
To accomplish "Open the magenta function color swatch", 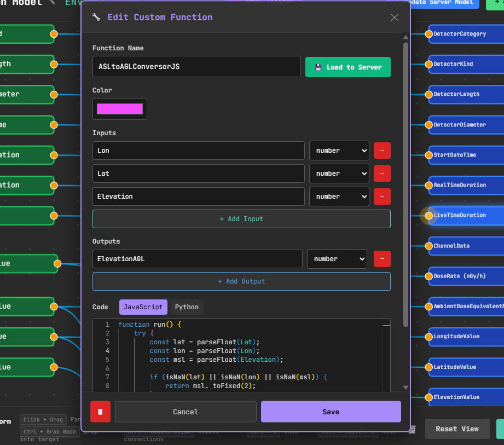I will tap(120, 109).
